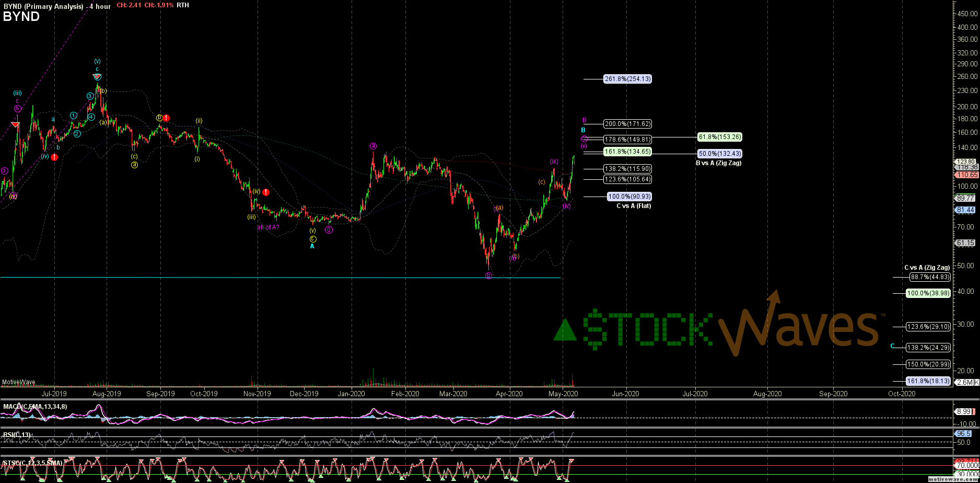Select the 123.6%(29.10) target label
This screenshot has height=483, width=980.
coord(928,327)
